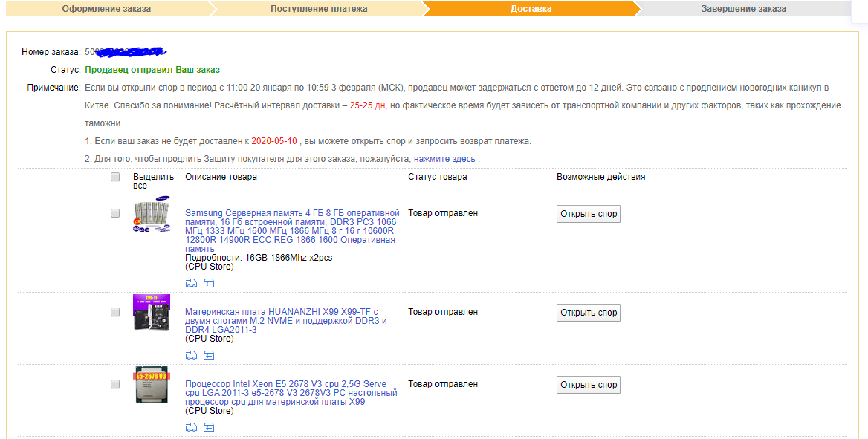Click '(CPU Store)' under the motherboard item
Viewport: 868px width, 439px height.
tap(210, 339)
